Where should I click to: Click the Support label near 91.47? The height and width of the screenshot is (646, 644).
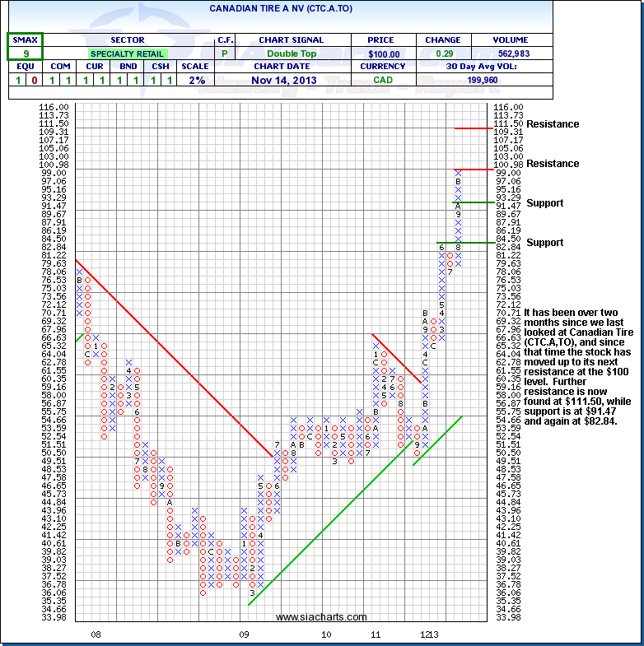(545, 203)
